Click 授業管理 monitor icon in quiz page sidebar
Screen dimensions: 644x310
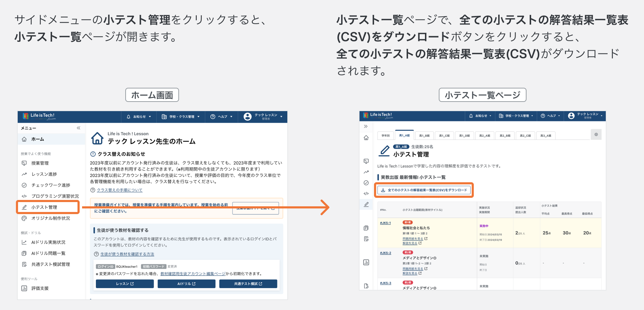(366, 161)
